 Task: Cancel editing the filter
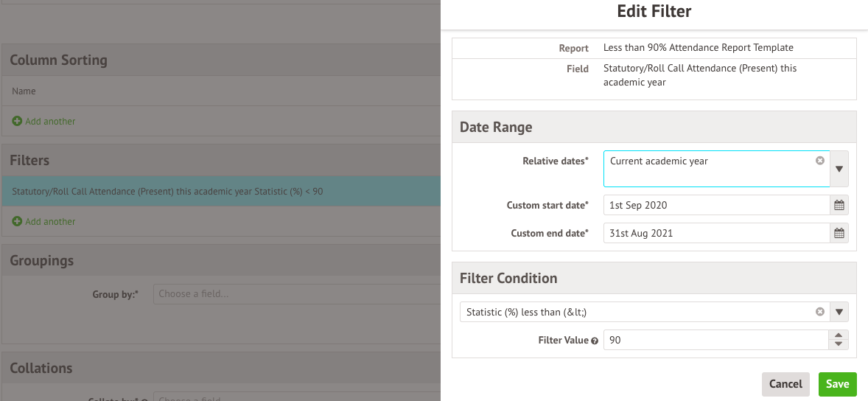[785, 384]
